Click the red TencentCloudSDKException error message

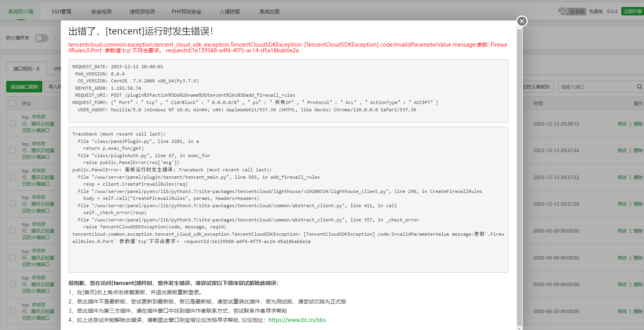click(288, 47)
